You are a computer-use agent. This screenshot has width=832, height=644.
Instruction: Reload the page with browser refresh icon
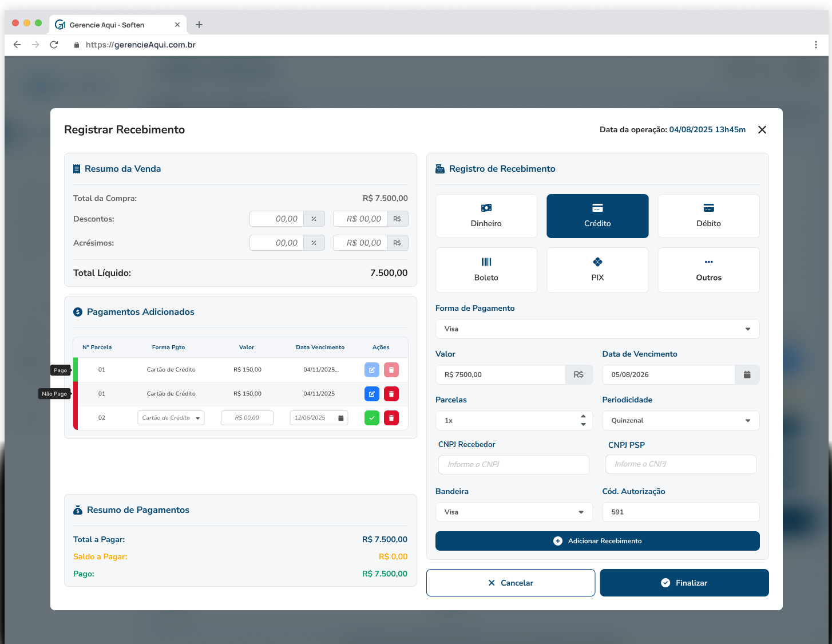(54, 45)
